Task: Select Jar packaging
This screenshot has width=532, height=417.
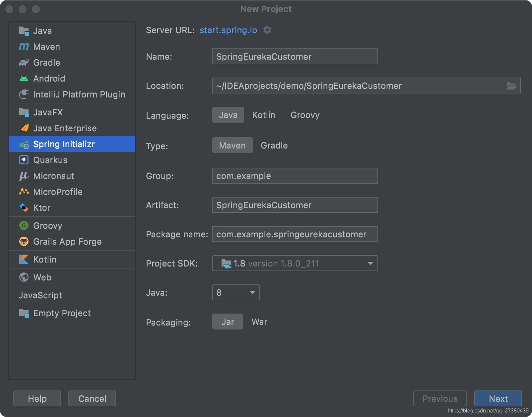Action: pos(228,322)
